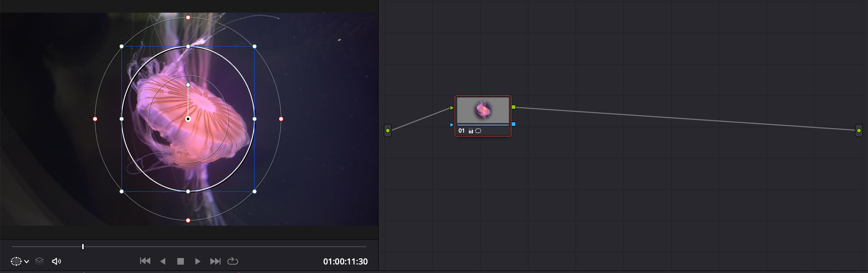Click the window's top-left corner handle

(x=122, y=47)
